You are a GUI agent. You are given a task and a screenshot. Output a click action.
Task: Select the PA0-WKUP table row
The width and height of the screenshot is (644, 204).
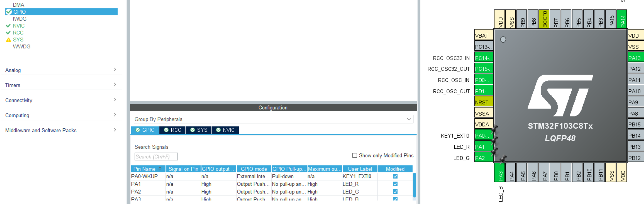coord(272,176)
